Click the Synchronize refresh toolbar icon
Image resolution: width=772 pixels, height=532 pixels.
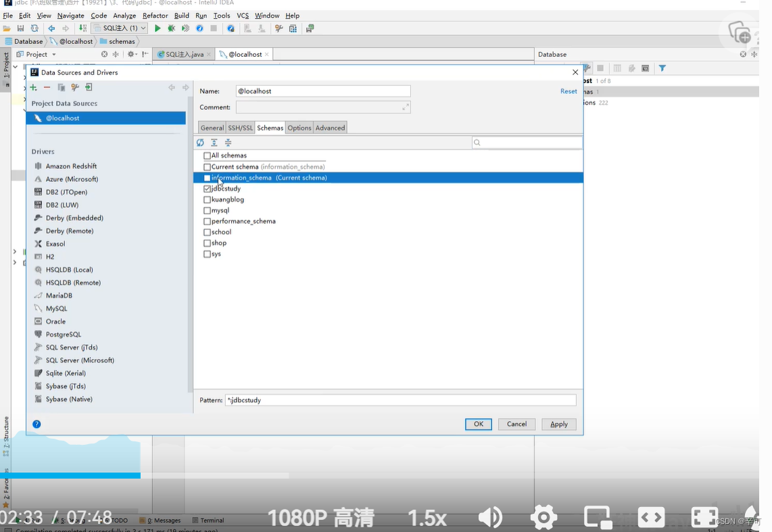(x=34, y=28)
